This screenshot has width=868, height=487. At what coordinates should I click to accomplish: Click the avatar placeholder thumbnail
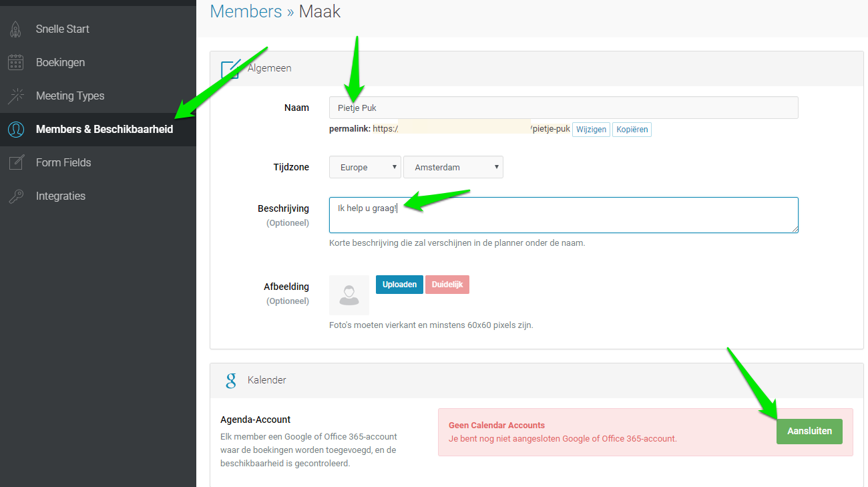pyautogui.click(x=349, y=295)
